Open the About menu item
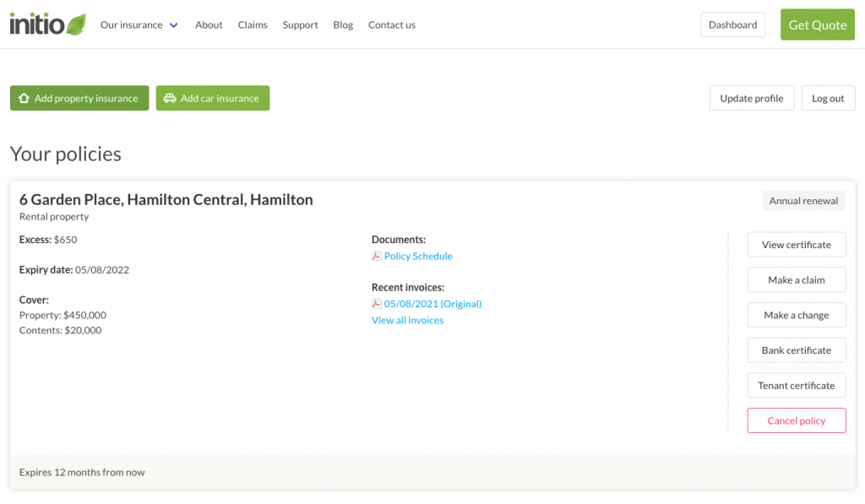 [209, 24]
